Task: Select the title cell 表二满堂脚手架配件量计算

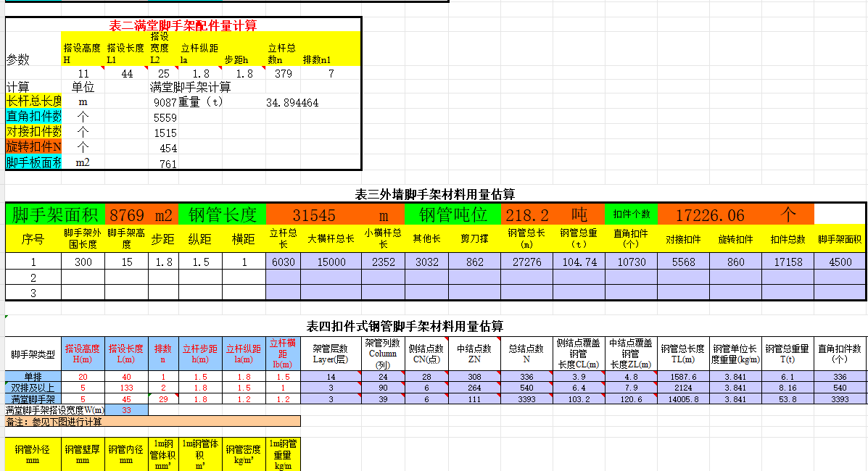Action: [183, 25]
